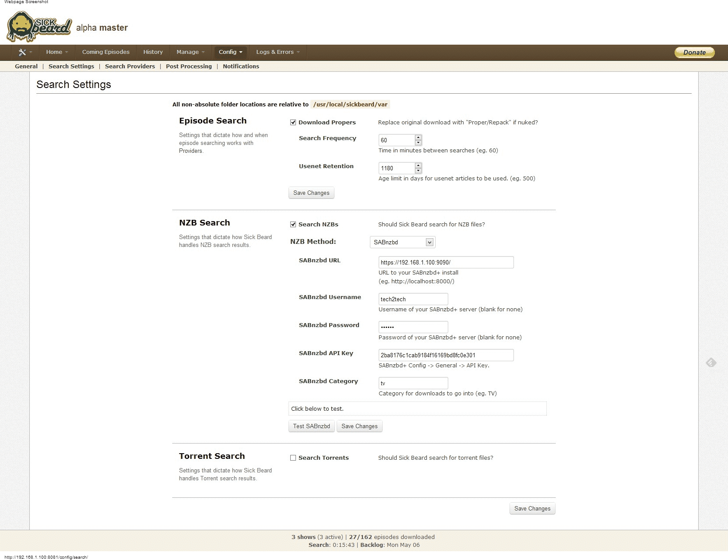Increase Usenet Retention with up arrow

[x=418, y=166]
